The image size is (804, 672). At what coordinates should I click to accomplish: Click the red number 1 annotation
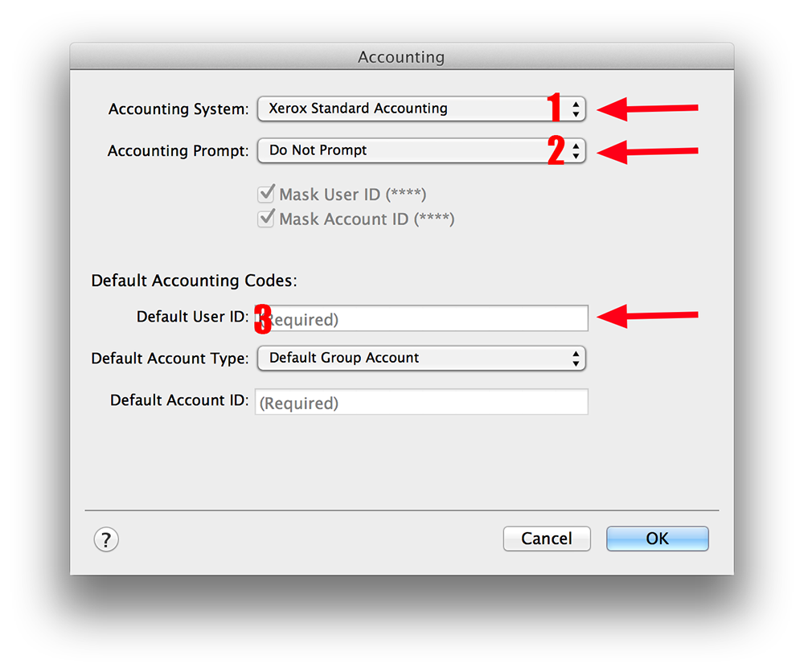(553, 108)
